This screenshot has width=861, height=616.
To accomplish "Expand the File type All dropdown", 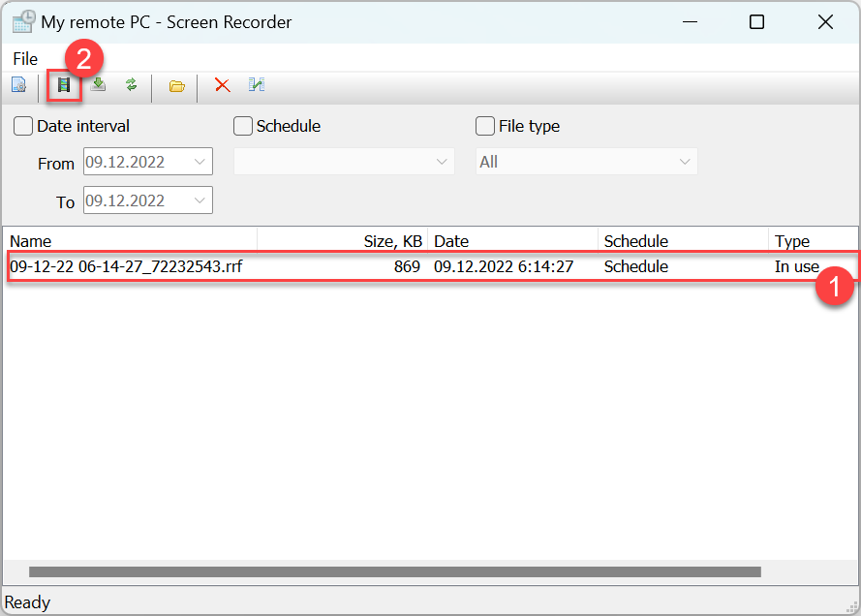I will pyautogui.click(x=685, y=162).
